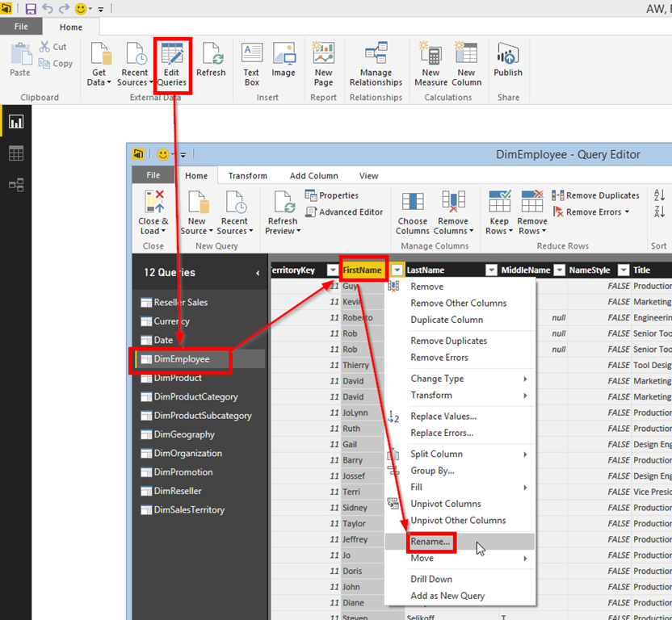Choose Rename from the context menu

(x=430, y=542)
